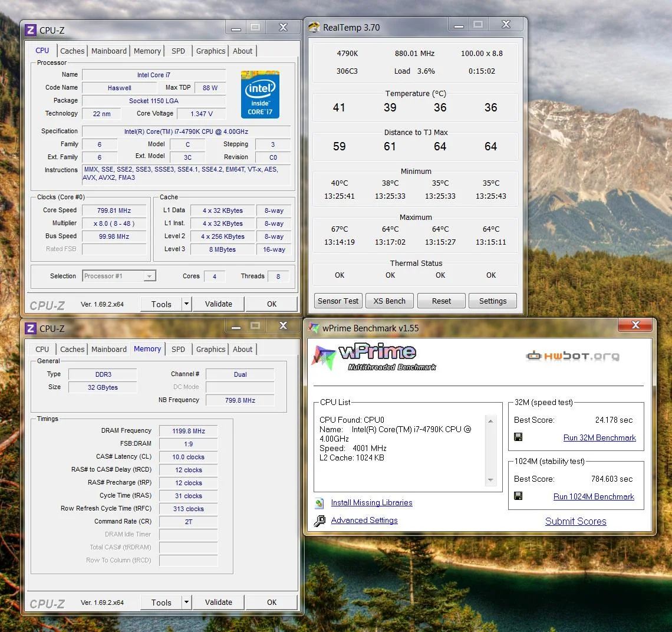Image resolution: width=672 pixels, height=632 pixels.
Task: Click the Specification field i7-4790K text
Action: 186,131
